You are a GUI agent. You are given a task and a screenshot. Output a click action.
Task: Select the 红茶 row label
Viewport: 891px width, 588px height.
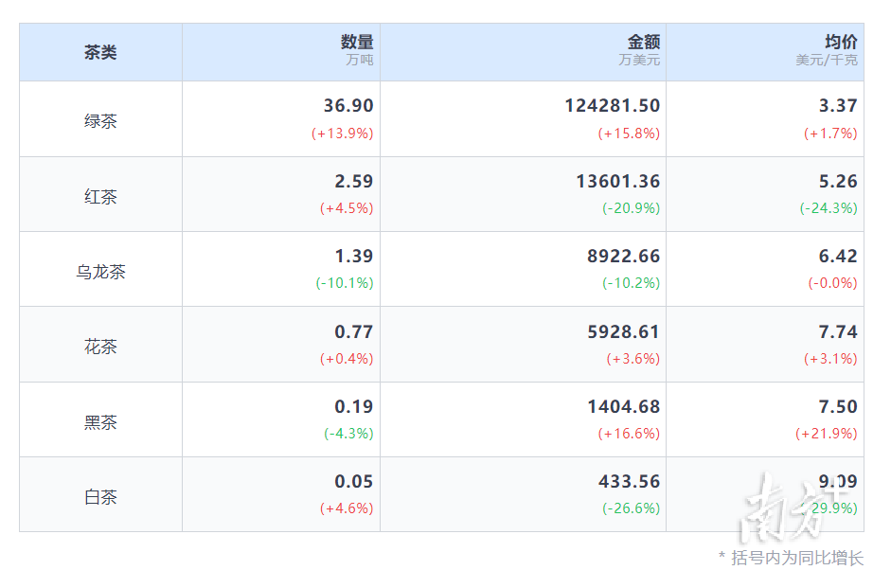click(100, 197)
